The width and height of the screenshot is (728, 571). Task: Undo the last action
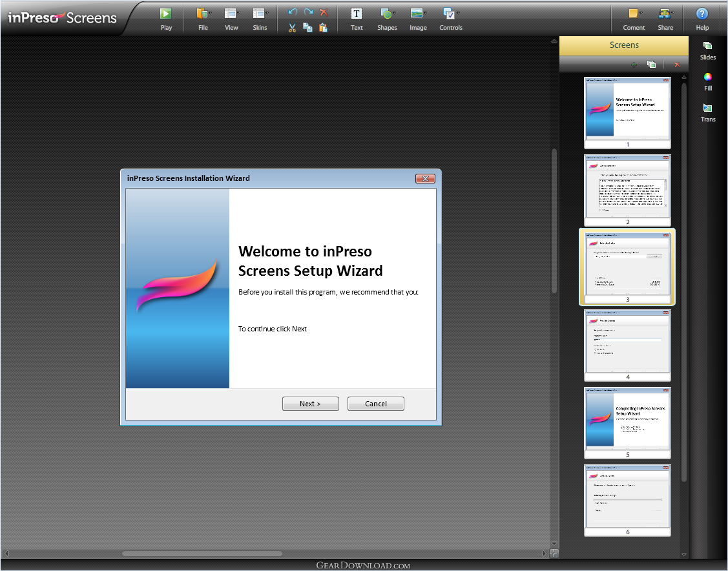coord(293,12)
